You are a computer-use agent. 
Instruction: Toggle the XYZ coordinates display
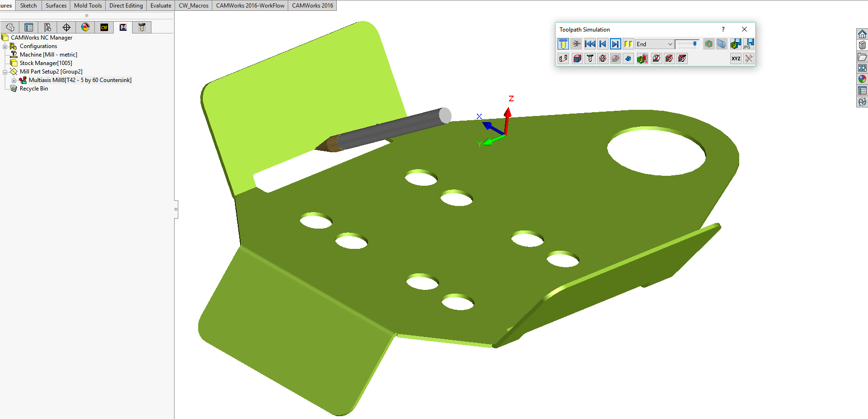pyautogui.click(x=735, y=58)
